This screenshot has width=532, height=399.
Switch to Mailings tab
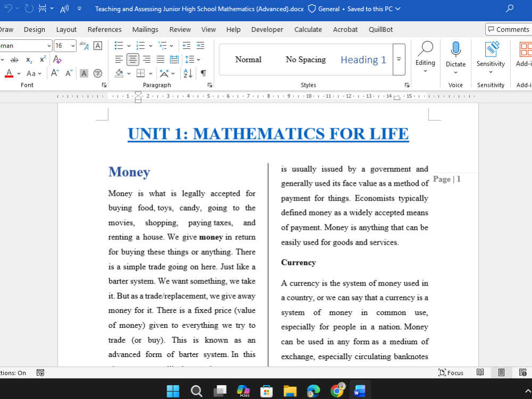click(x=145, y=29)
